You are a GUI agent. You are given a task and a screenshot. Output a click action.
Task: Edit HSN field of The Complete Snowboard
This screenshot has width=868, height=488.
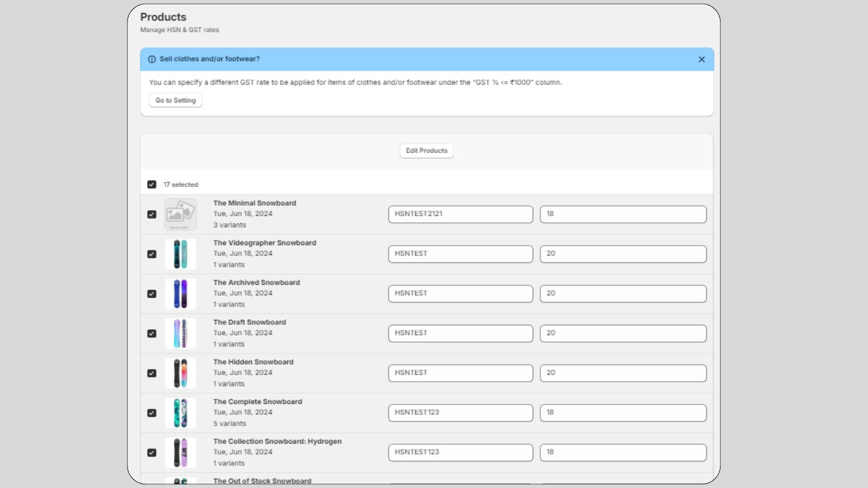pyautogui.click(x=461, y=413)
